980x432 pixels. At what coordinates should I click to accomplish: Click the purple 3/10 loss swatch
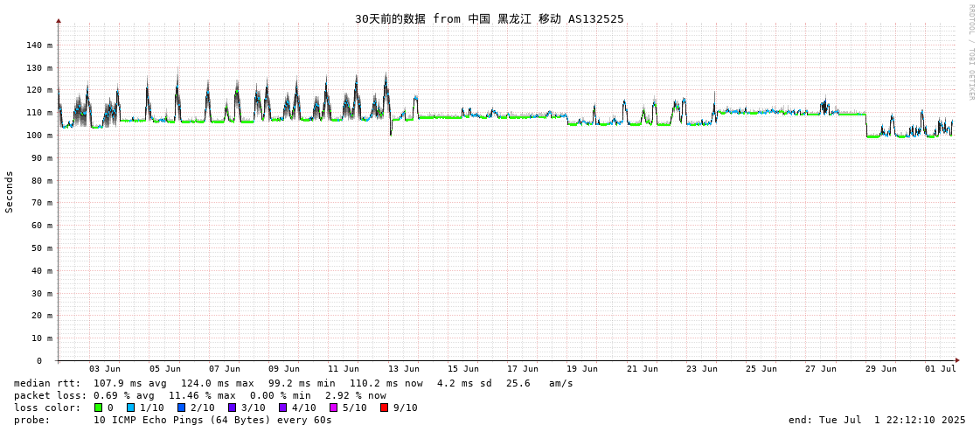(232, 408)
